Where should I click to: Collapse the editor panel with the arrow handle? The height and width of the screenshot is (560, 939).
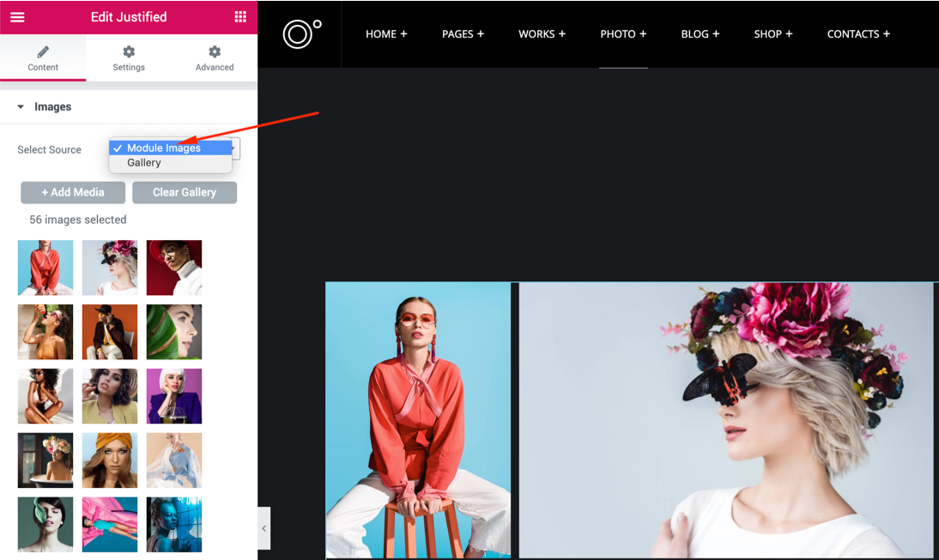pyautogui.click(x=264, y=528)
